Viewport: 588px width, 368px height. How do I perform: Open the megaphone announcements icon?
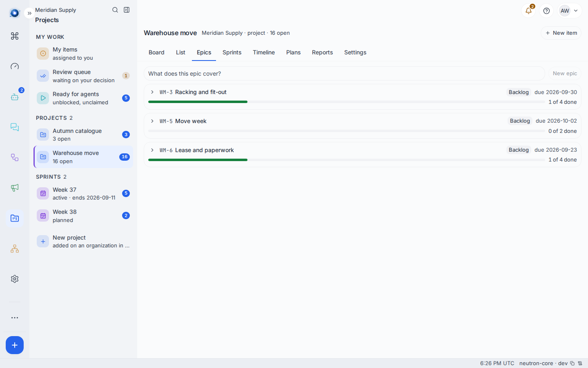tap(15, 188)
